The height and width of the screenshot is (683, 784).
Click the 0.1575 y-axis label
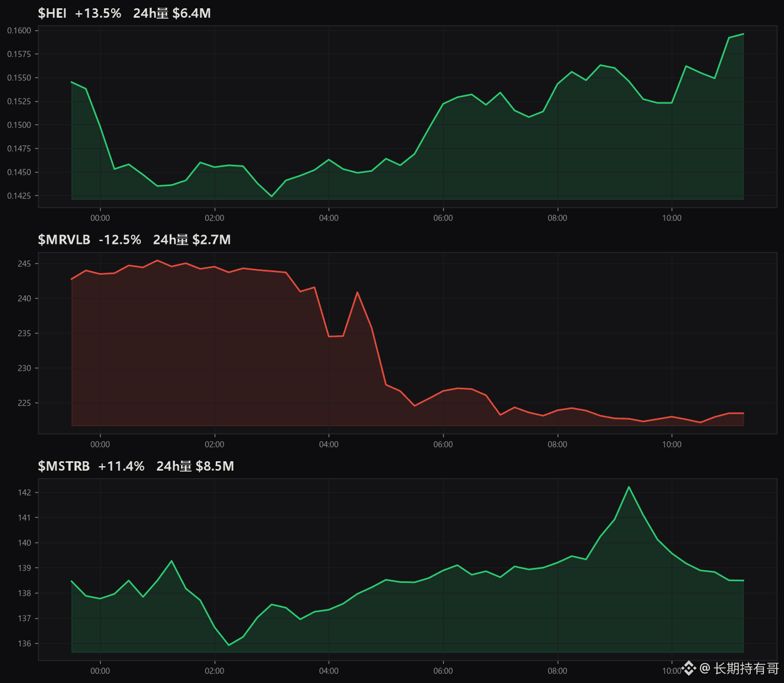19,54
